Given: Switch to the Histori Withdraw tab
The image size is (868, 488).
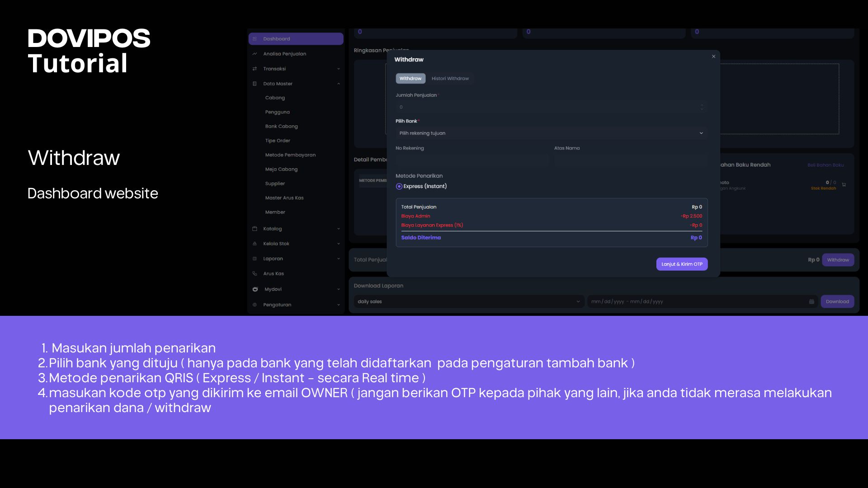Looking at the screenshot, I should pyautogui.click(x=450, y=79).
